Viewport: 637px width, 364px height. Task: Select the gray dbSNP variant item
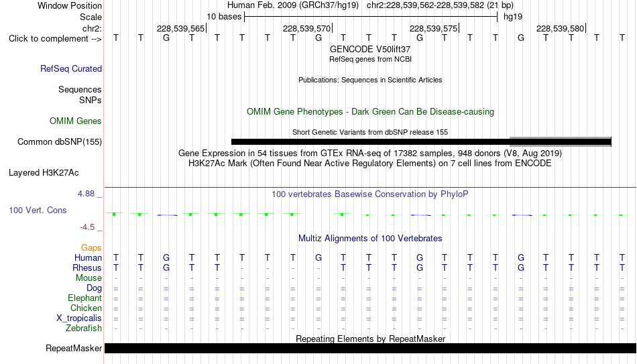561,141
